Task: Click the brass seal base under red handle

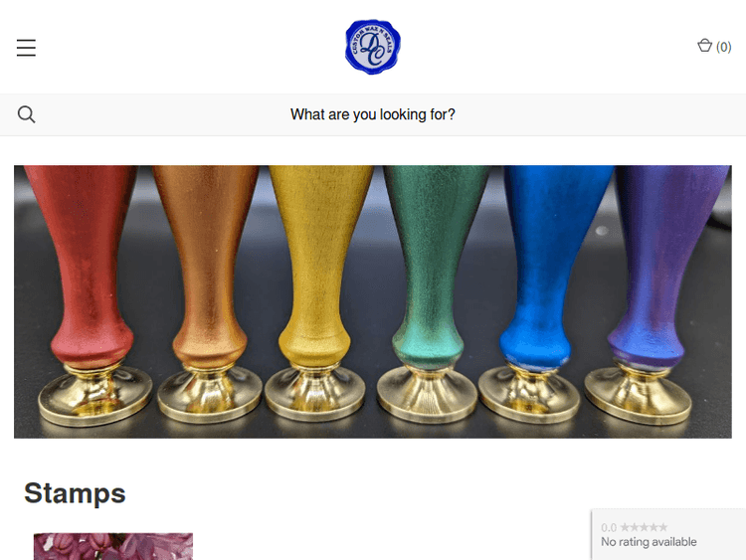Action: pyautogui.click(x=95, y=394)
